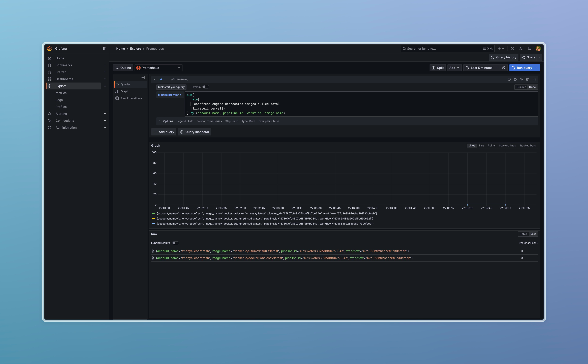Delete query A with trash icon
Viewport: 588px width, 364px height.
[527, 79]
